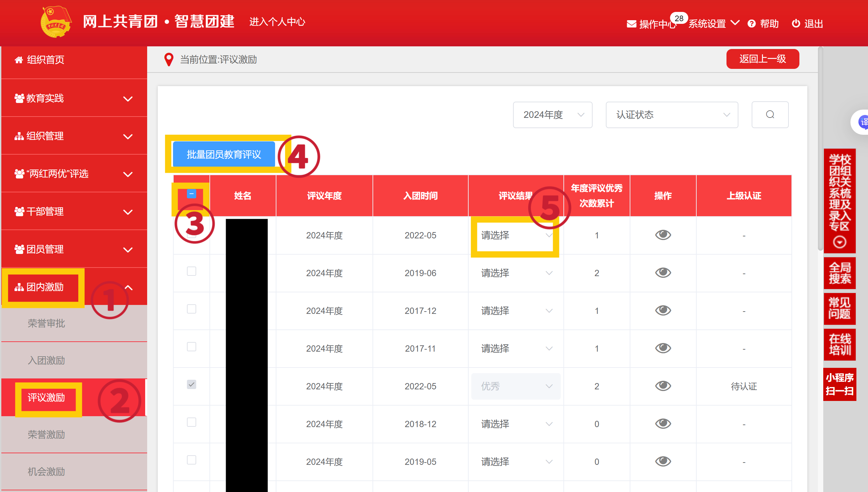This screenshot has width=868, height=492.
Task: Uncheck the checked 2022-05 优秀 row checkbox
Action: pyautogui.click(x=191, y=384)
